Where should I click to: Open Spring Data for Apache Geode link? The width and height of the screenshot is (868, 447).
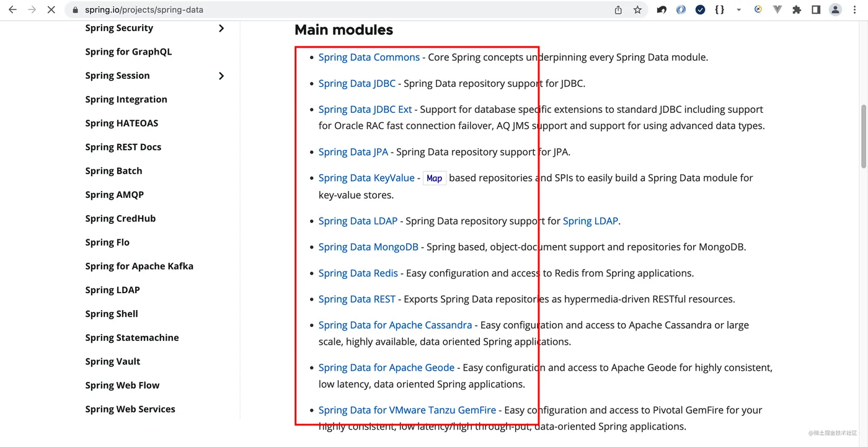coord(386,368)
